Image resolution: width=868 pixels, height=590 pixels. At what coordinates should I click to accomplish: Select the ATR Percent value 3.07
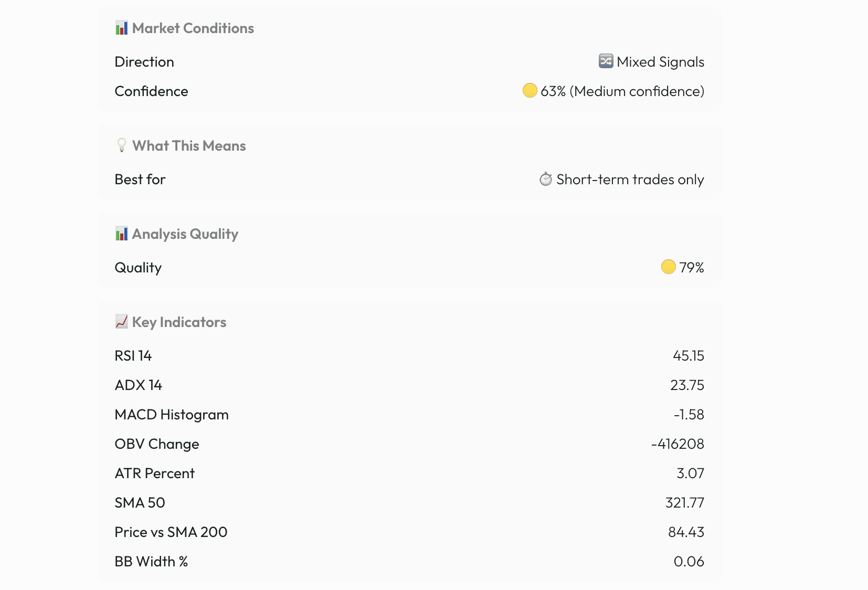pyautogui.click(x=690, y=473)
